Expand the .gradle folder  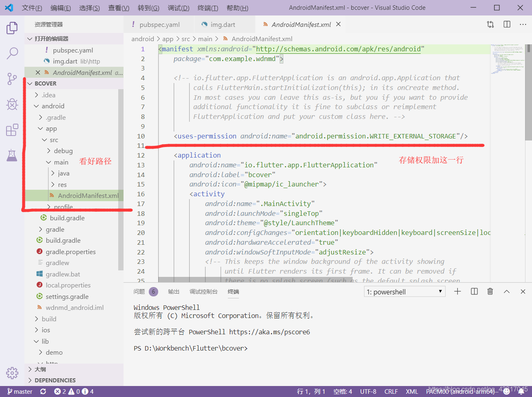coord(41,117)
